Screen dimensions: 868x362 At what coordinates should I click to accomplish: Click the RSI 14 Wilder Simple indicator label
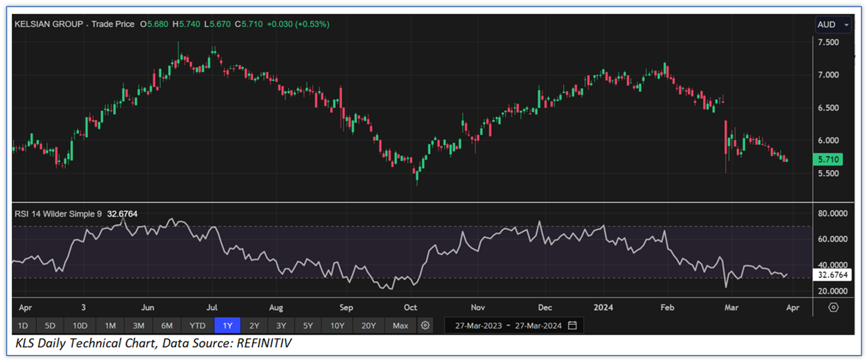click(58, 214)
